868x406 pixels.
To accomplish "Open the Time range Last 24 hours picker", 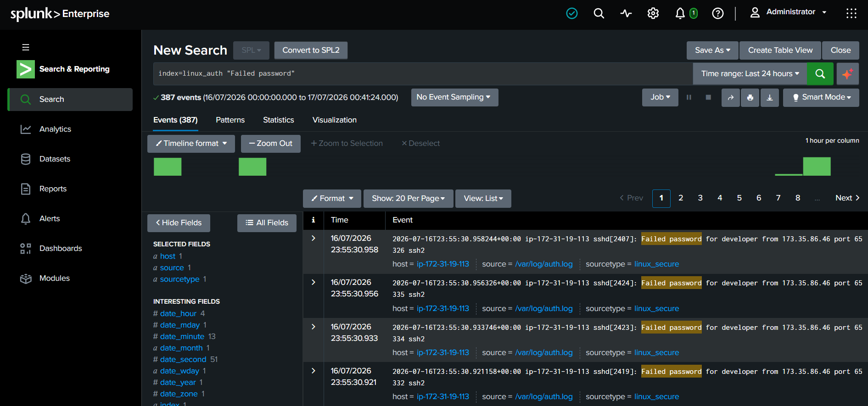I will pos(750,73).
